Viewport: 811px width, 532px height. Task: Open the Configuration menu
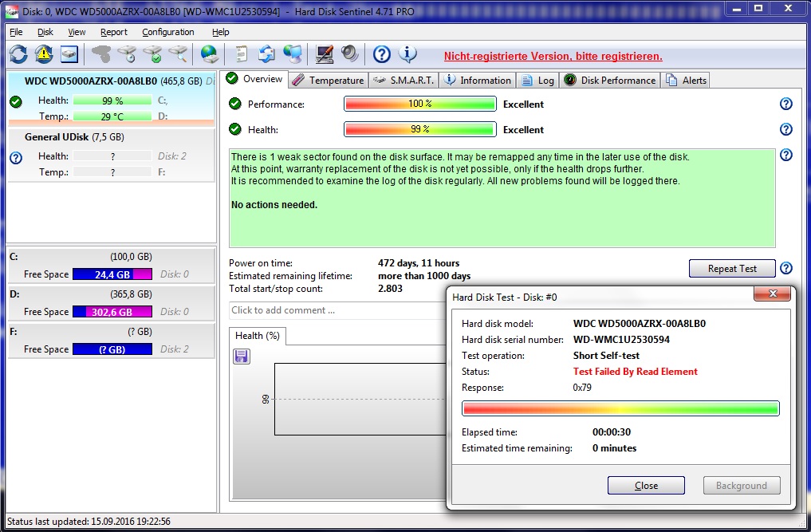(x=168, y=32)
